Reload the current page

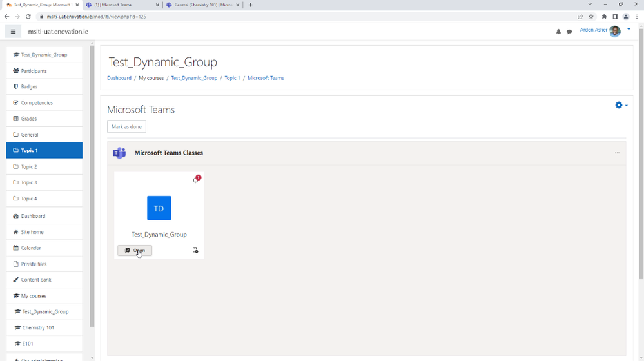pos(28,17)
